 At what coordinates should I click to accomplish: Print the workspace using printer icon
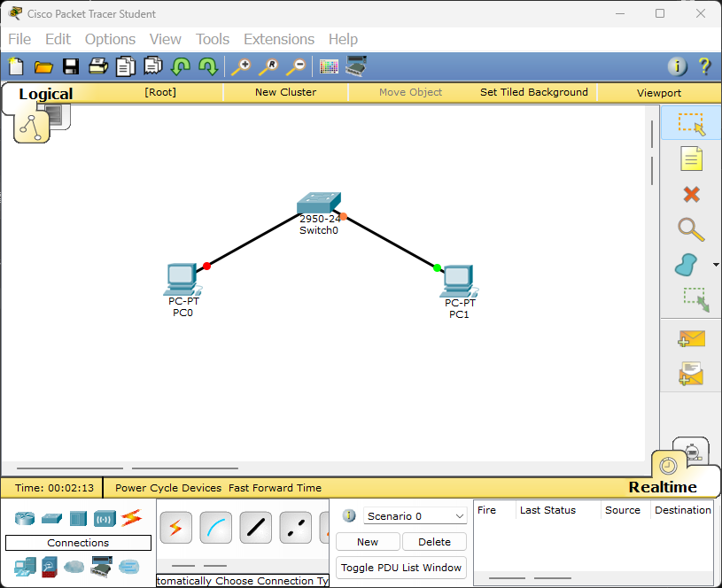point(98,66)
